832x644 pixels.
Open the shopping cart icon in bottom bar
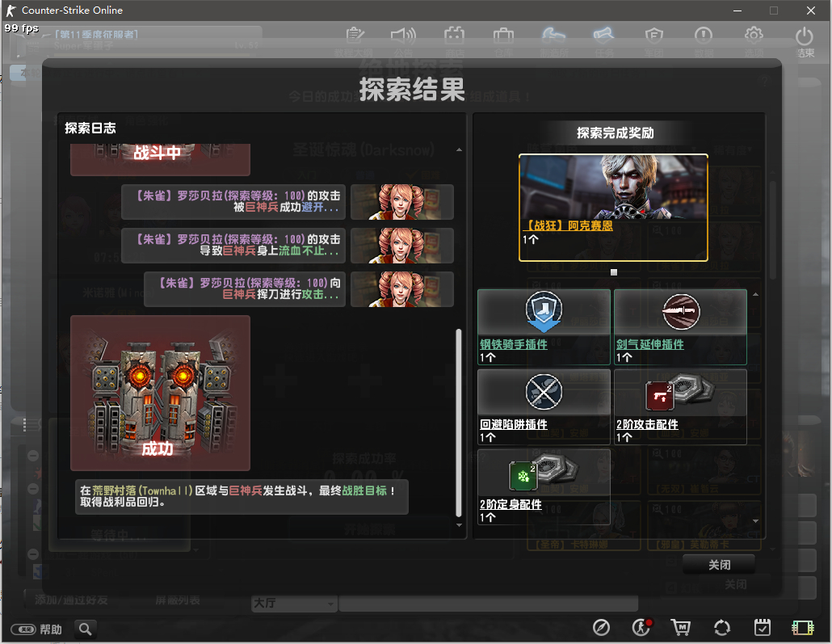tap(681, 628)
